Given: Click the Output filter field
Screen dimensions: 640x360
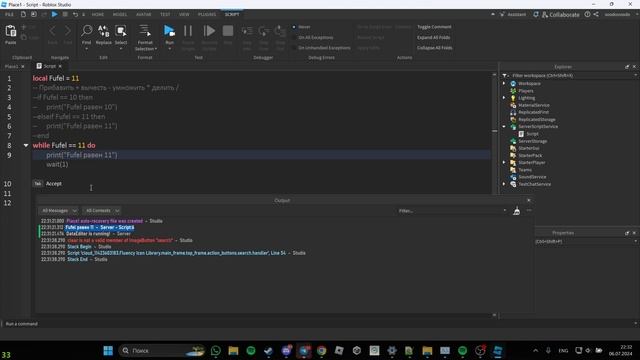Looking at the screenshot, I should pyautogui.click(x=452, y=211).
